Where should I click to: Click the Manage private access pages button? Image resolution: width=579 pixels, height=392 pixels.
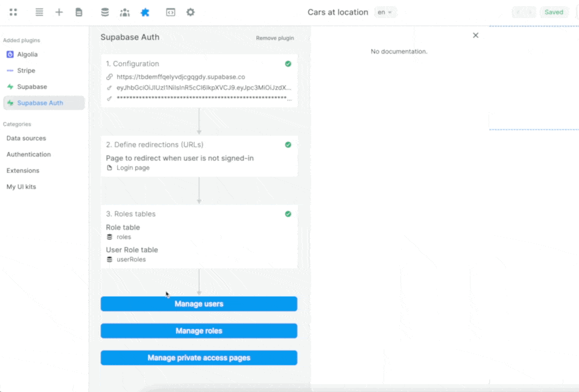coord(199,358)
